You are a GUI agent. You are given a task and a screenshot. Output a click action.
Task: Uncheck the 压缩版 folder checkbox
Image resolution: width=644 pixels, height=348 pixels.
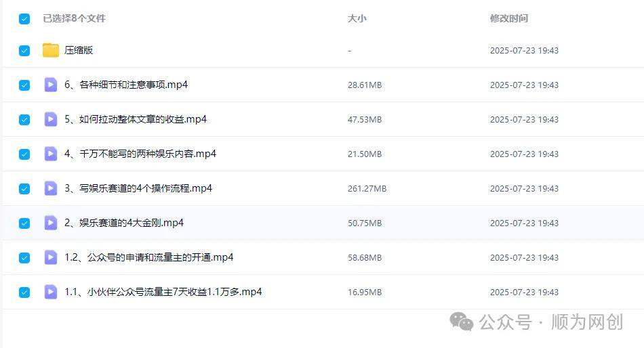point(24,51)
